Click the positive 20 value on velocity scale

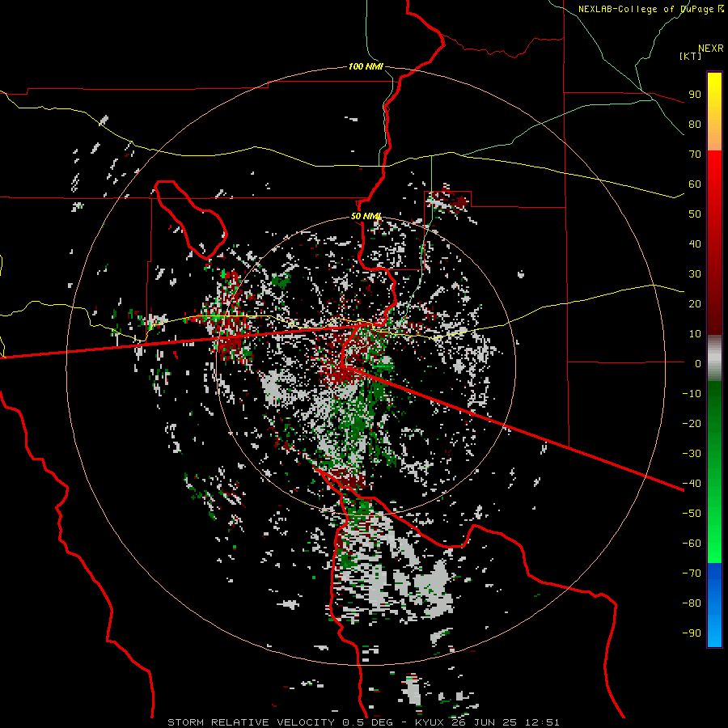pyautogui.click(x=695, y=304)
